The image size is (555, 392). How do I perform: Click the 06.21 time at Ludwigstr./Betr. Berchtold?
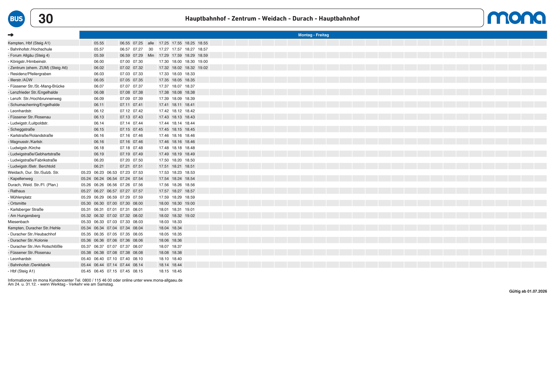point(99,166)
